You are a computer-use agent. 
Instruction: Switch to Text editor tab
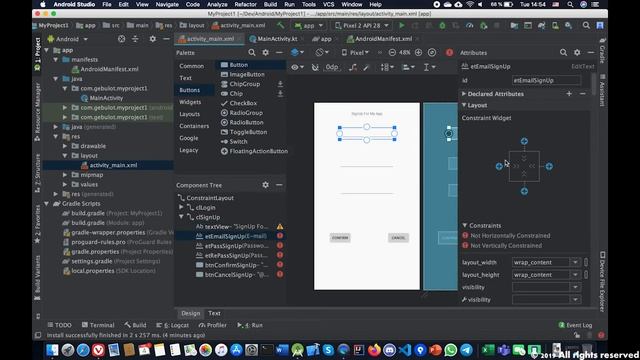(x=214, y=313)
